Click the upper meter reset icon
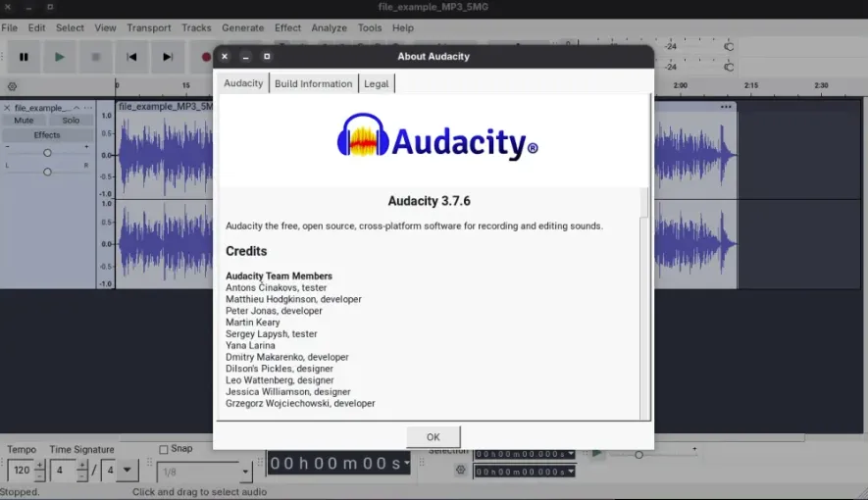Image resolution: width=868 pixels, height=500 pixels. [x=729, y=47]
